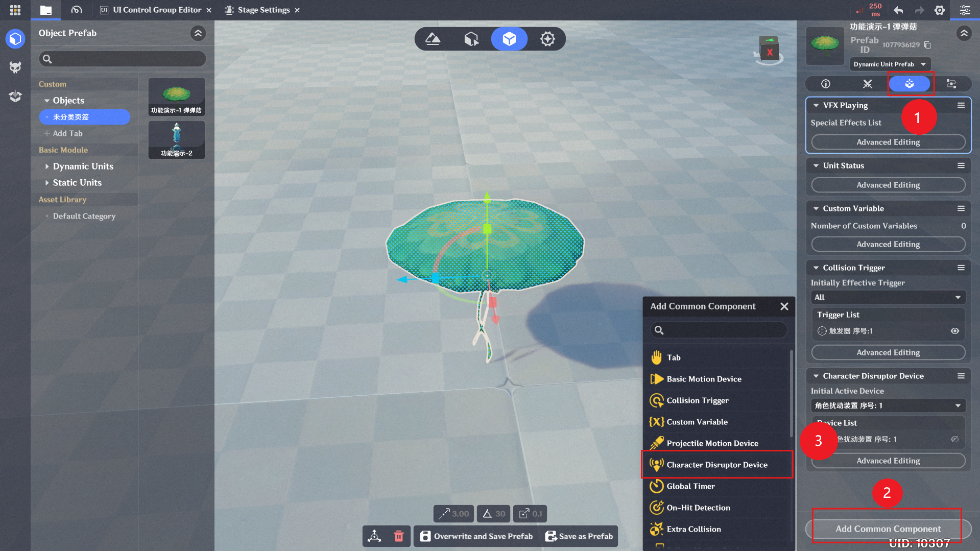This screenshot has width=980, height=551.
Task: Toggle visibility of 触发器 序号:1
Action: pos(954,331)
